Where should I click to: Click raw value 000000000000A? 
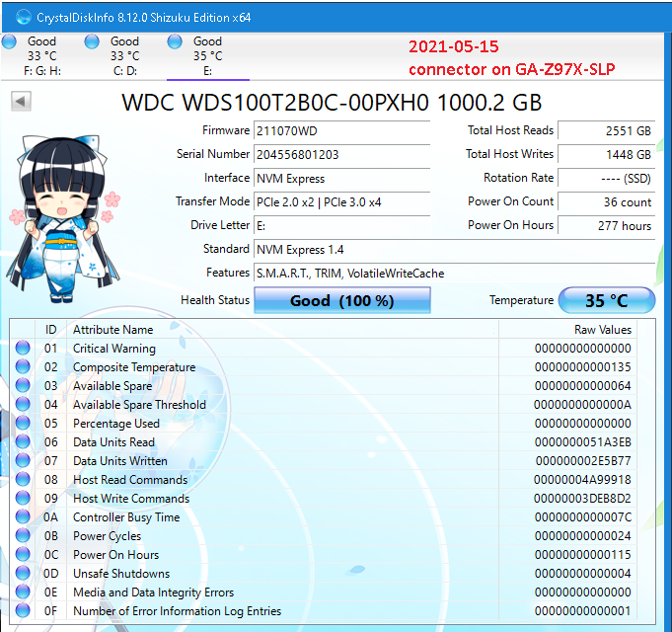(582, 404)
